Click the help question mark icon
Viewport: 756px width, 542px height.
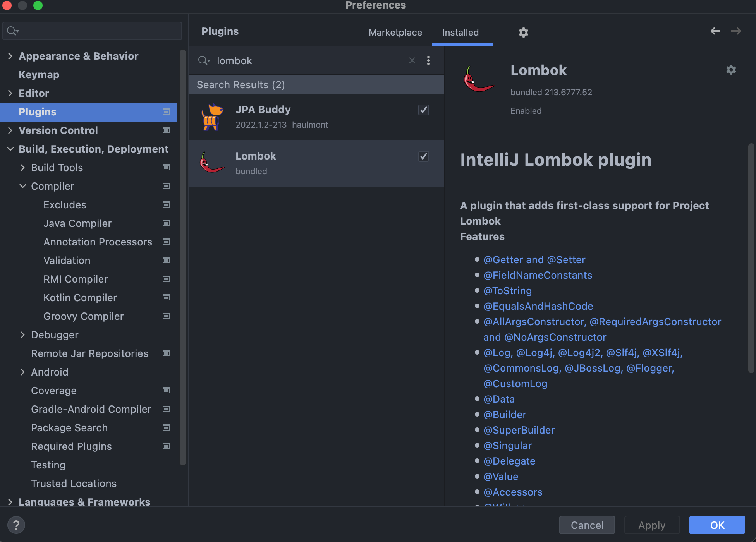(x=16, y=525)
